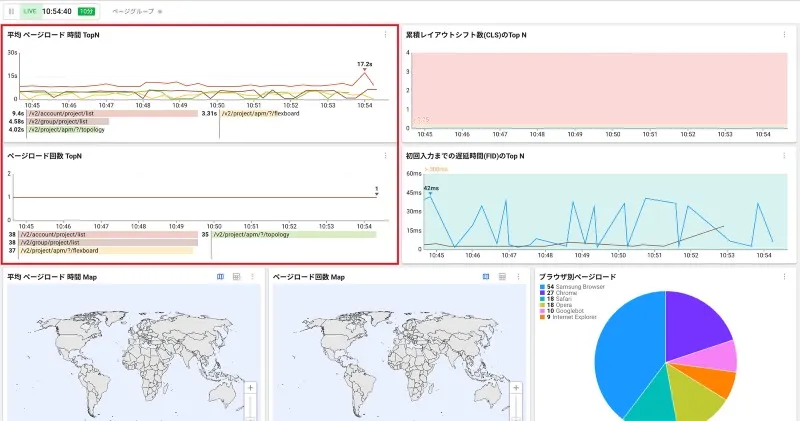800x421 pixels.
Task: Select the Internet Explorer legend entry
Action: tap(568, 317)
